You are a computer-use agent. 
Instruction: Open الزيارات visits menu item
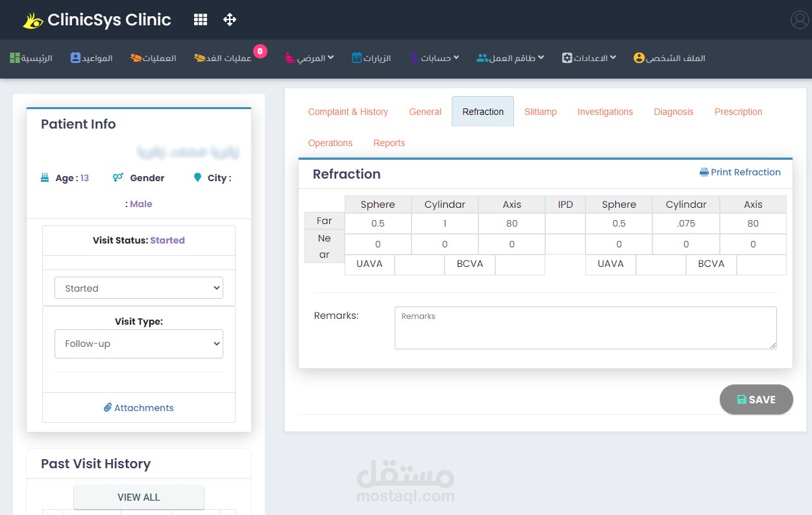[x=371, y=58]
